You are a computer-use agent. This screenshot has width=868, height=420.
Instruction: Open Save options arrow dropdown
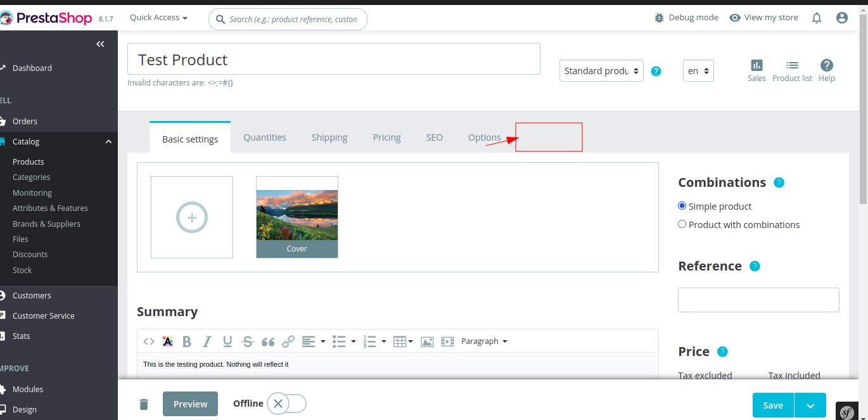[x=810, y=405]
